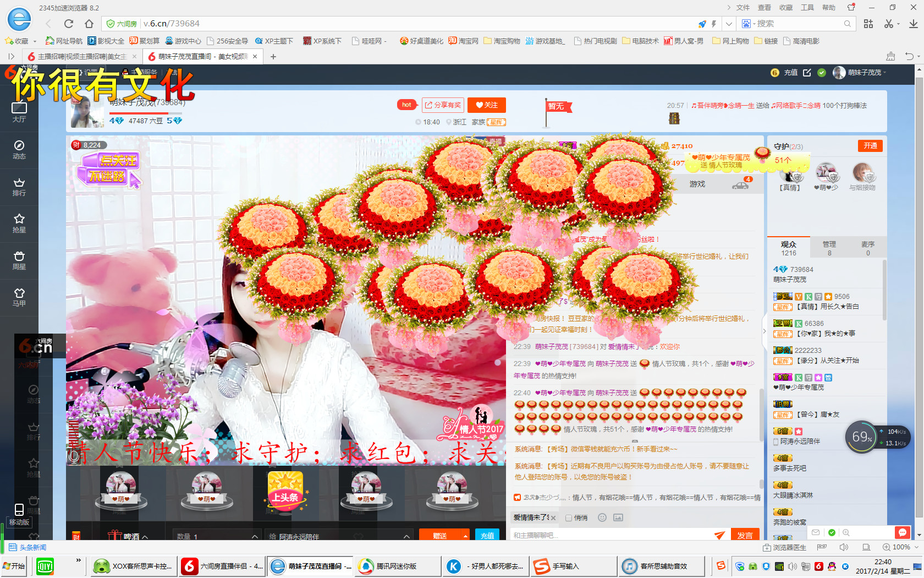Click the 发言 send button
This screenshot has height=578, width=924.
(x=745, y=535)
